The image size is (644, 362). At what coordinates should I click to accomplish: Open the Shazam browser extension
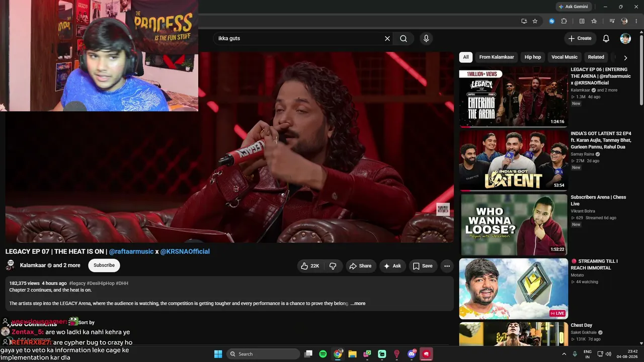point(552,21)
